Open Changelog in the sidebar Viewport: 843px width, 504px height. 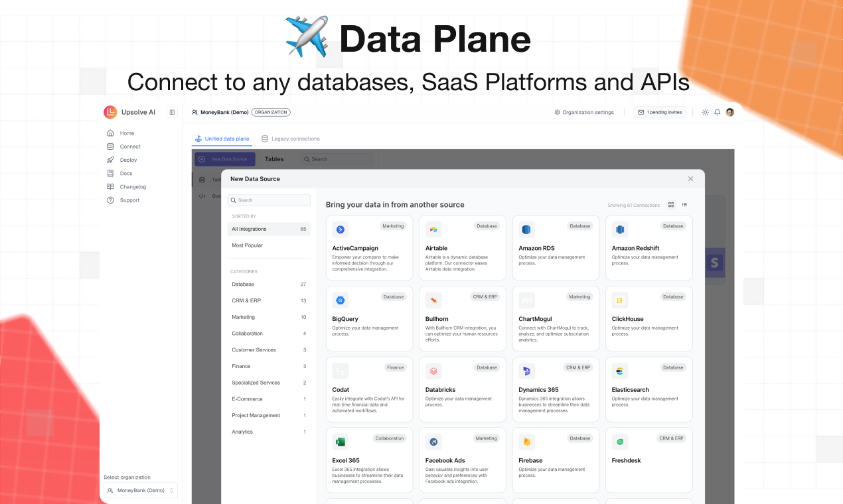133,187
